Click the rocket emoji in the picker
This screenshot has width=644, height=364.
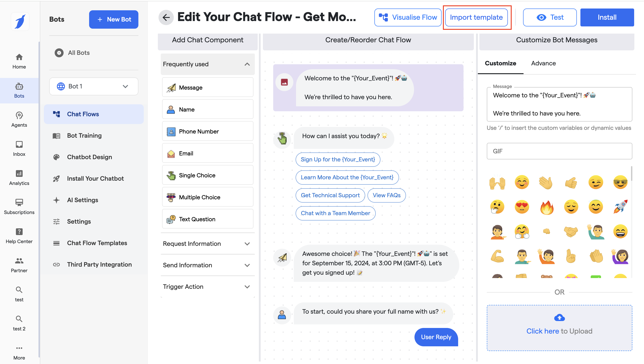pos(620,207)
